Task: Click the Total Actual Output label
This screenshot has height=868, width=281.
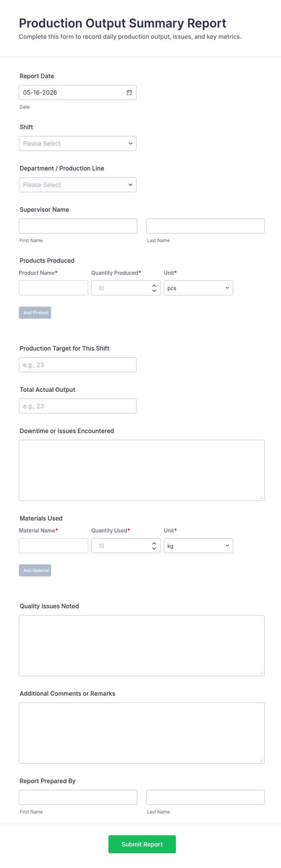Action: point(47,390)
